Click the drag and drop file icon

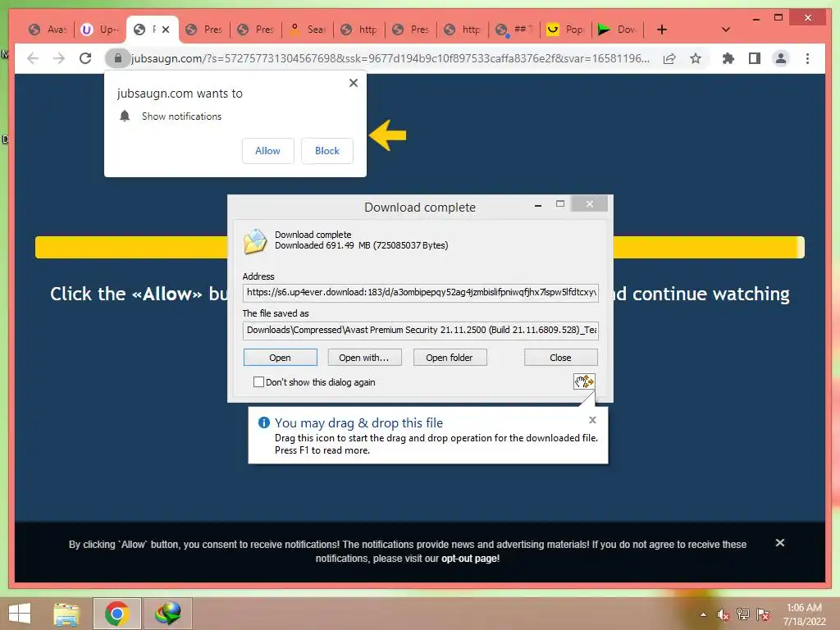pos(584,381)
